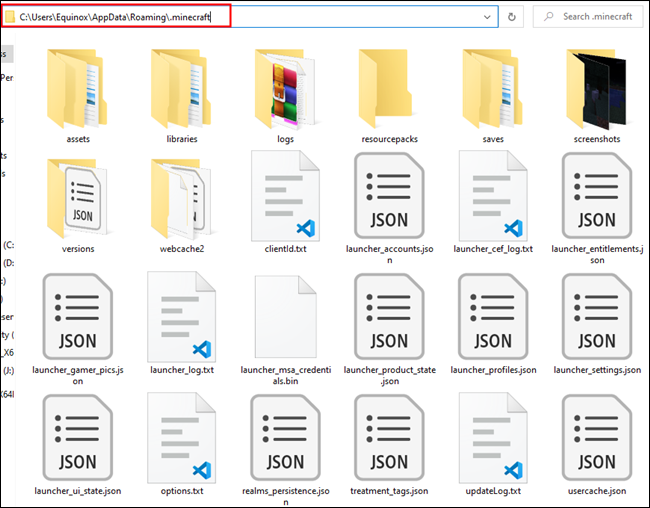Select the saves folder icon
Image resolution: width=650 pixels, height=508 pixels.
(493, 89)
